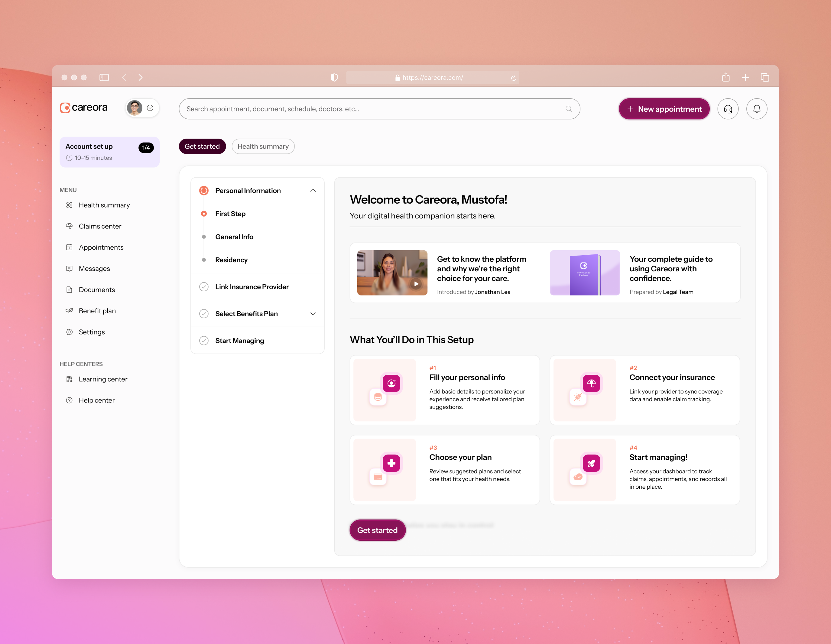Switch to the Health summary tab
831x644 pixels.
point(263,146)
